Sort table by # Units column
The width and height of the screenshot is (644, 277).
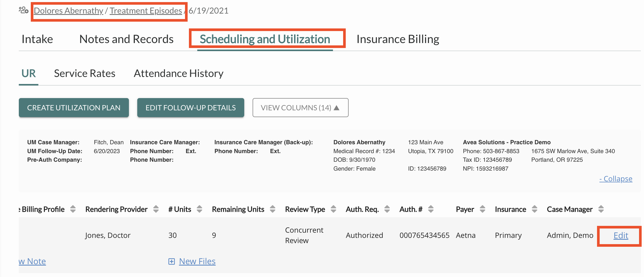(199, 209)
